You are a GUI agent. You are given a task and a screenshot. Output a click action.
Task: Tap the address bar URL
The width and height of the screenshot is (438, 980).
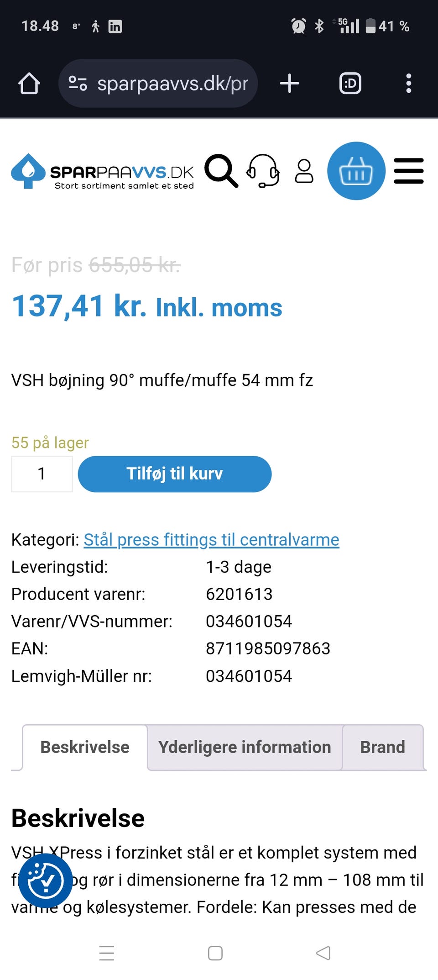[x=172, y=84]
